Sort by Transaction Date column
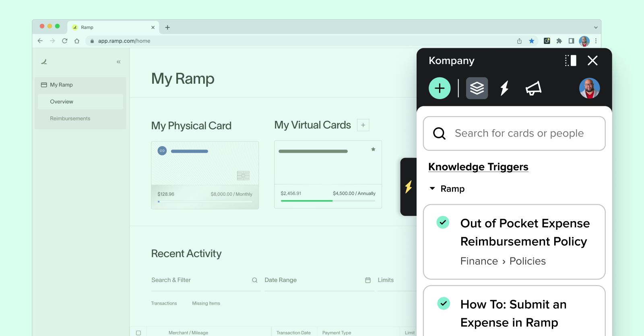 click(293, 333)
